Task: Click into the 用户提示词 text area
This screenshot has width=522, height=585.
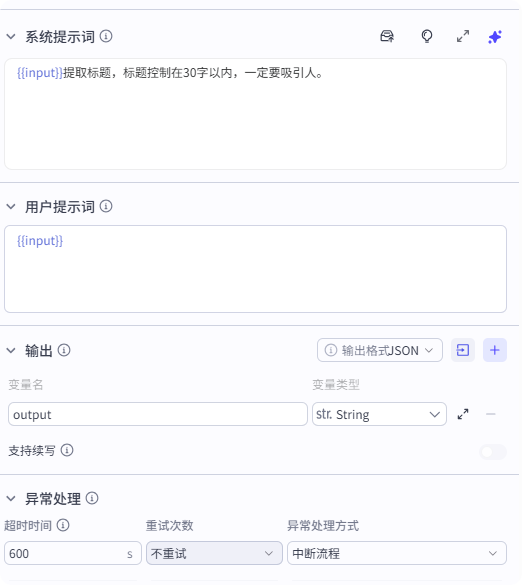Action: coord(255,269)
